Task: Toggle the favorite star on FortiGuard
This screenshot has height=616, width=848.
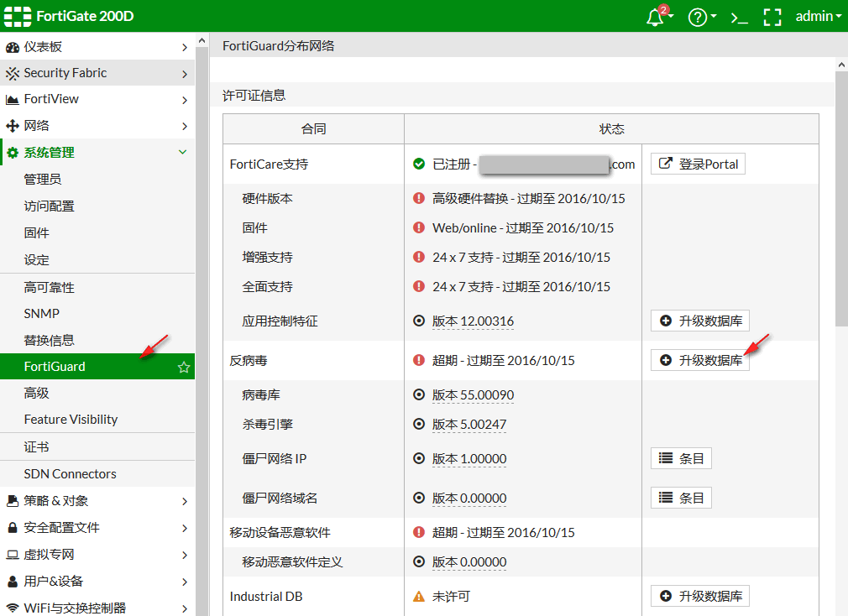Action: (x=184, y=368)
